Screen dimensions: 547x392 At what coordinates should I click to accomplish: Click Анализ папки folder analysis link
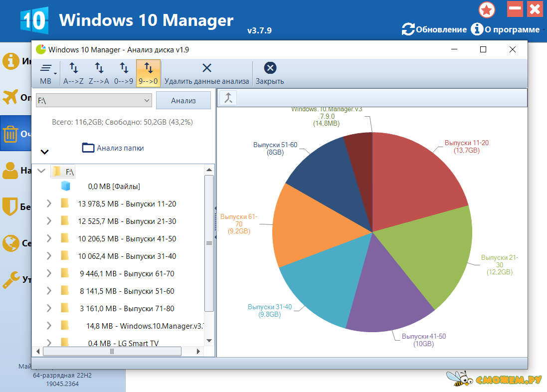tap(113, 148)
